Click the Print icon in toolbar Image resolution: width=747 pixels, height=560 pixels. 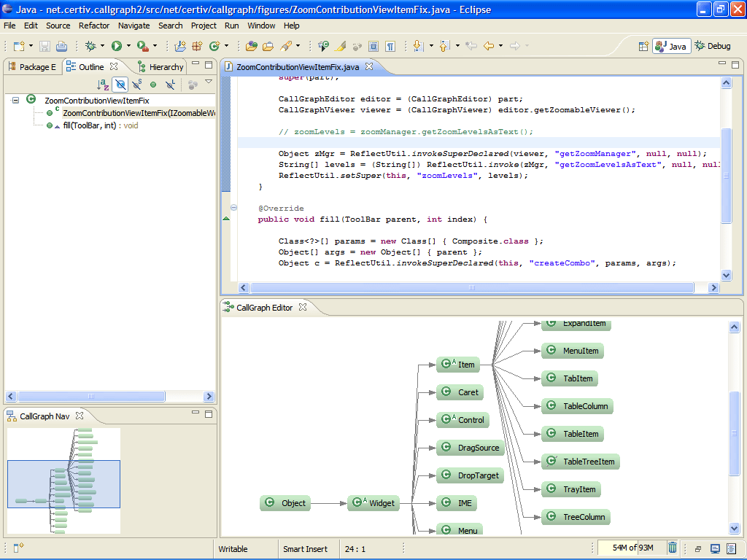pos(61,46)
